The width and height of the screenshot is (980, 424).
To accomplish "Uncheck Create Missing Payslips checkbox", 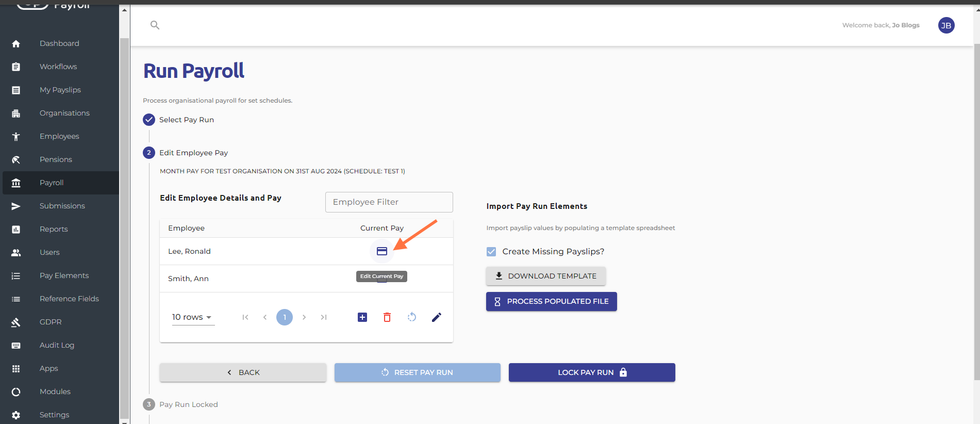I will (491, 252).
